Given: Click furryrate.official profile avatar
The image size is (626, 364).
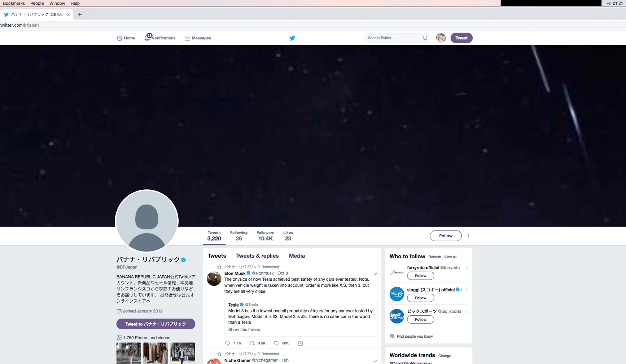Looking at the screenshot, I should point(397,272).
